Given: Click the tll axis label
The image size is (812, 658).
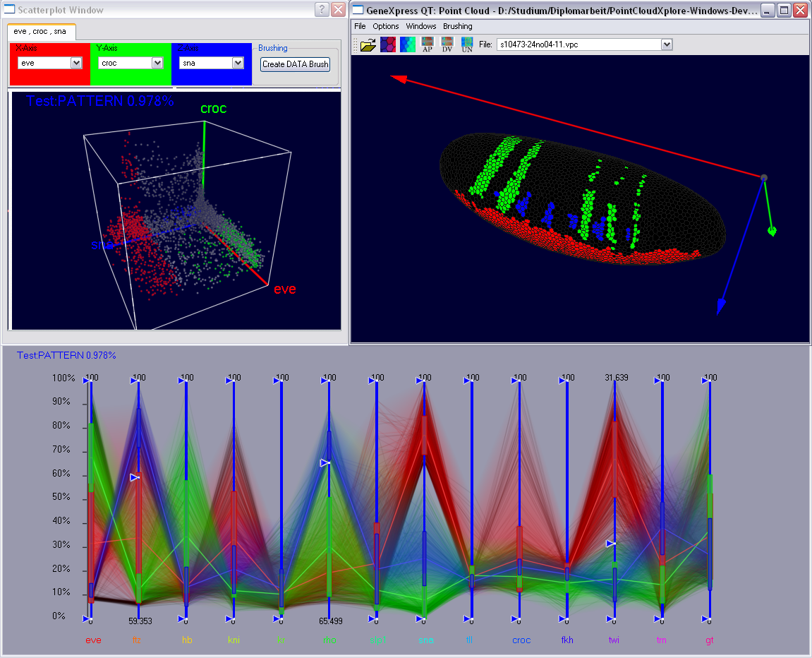Looking at the screenshot, I should point(469,640).
